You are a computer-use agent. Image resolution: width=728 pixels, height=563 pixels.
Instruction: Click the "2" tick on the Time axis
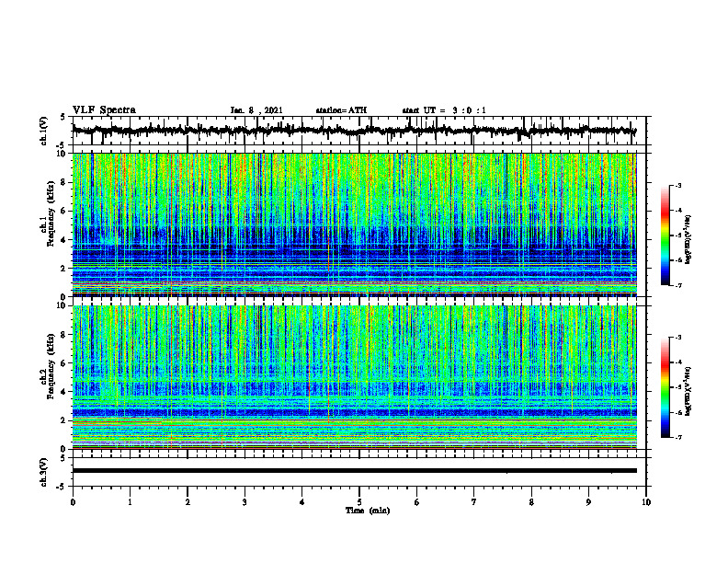coord(188,502)
